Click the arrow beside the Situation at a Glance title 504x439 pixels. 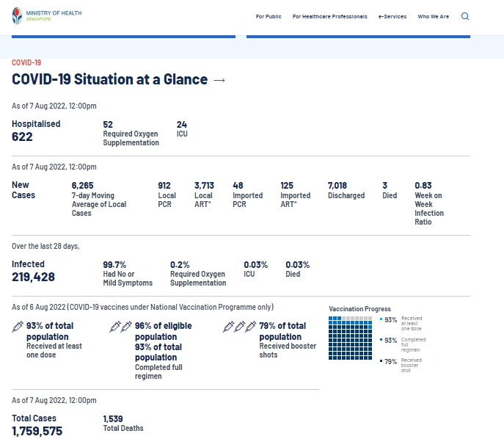(x=219, y=81)
